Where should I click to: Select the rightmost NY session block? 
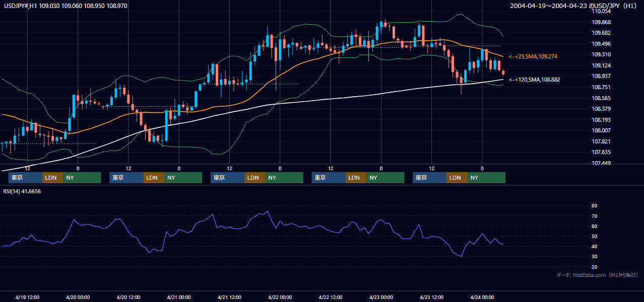pyautogui.click(x=486, y=178)
